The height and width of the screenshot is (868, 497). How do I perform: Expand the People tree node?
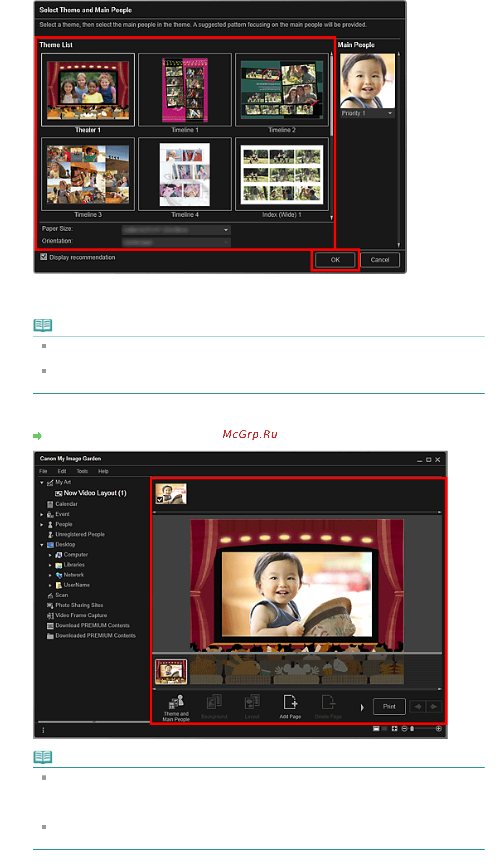click(x=42, y=525)
